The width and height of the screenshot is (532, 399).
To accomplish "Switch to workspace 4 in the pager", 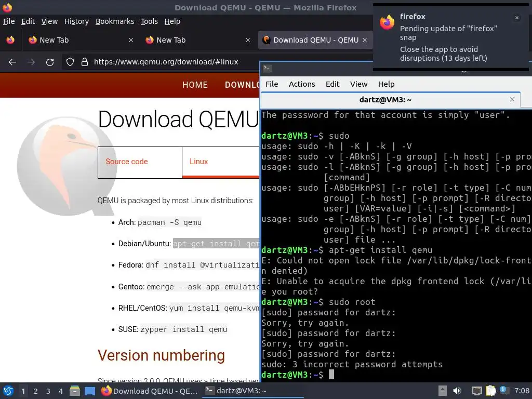I will [61, 391].
